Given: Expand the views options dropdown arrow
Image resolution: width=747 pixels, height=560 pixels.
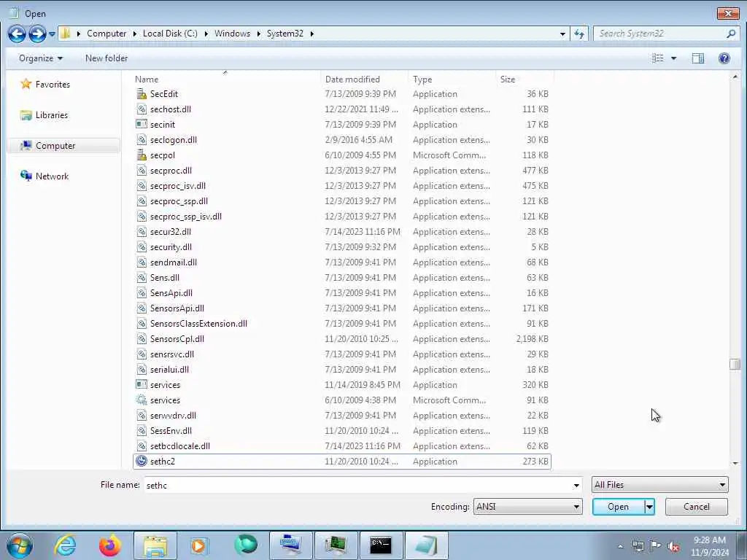Looking at the screenshot, I should click(x=673, y=58).
